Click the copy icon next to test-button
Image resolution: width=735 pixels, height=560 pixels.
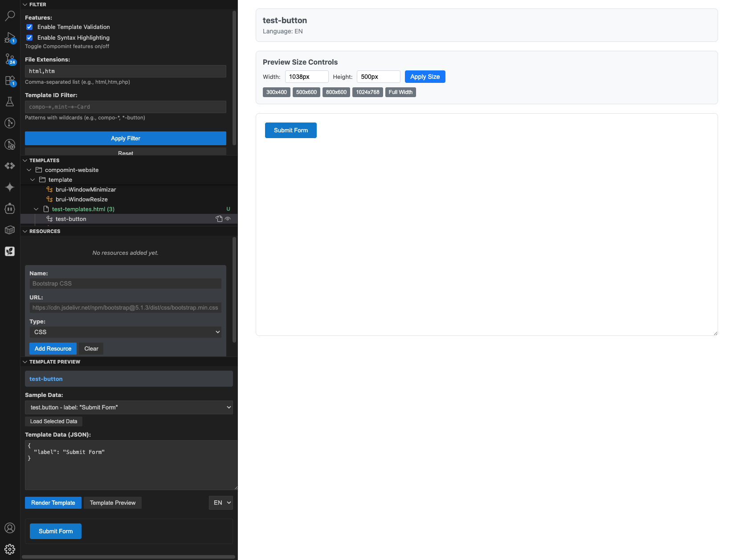tap(219, 219)
